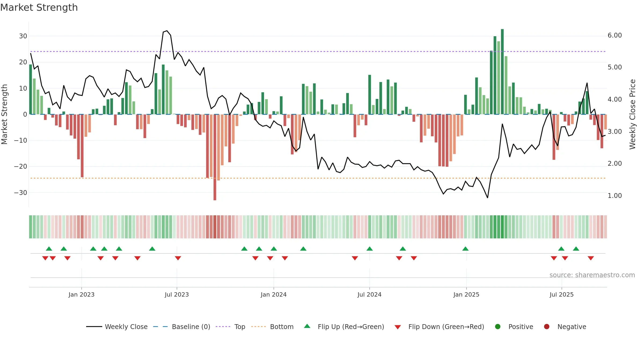The width and height of the screenshot is (644, 362).
Task: Click the 6.00 tick on right axis
Action: pos(615,35)
